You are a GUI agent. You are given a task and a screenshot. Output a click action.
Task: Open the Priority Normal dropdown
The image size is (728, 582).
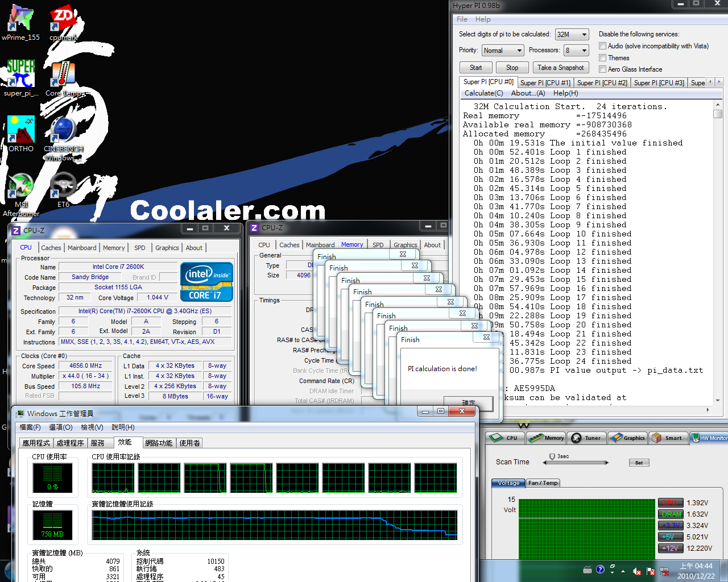click(x=502, y=51)
